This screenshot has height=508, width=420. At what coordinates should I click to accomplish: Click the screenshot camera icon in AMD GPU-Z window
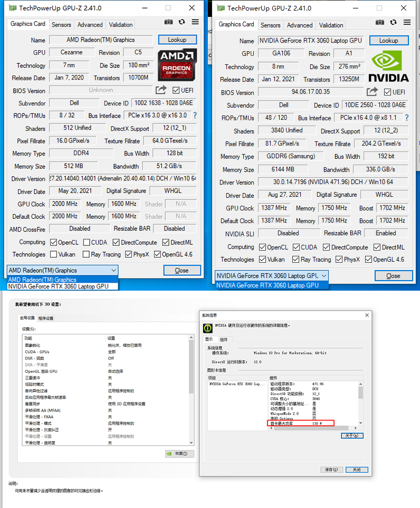coord(168,22)
